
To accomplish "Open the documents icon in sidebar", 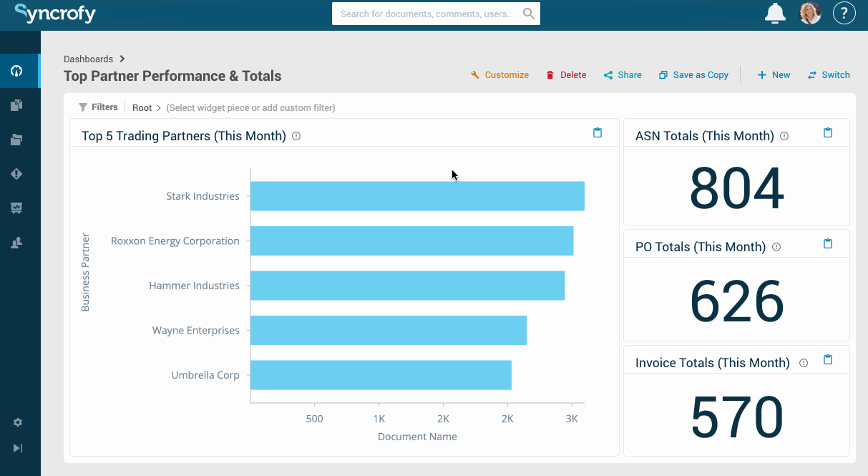I will [x=16, y=105].
